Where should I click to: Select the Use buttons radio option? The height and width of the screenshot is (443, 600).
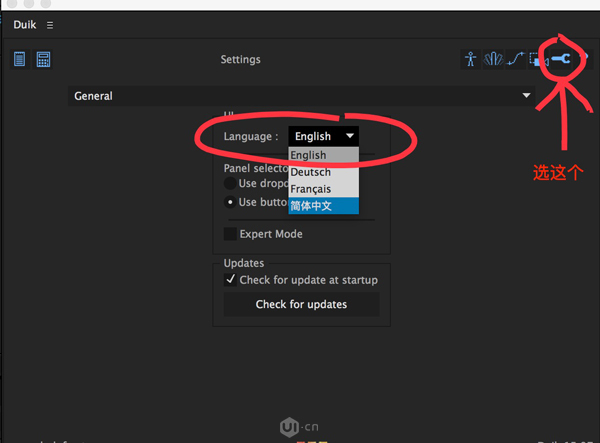tap(230, 202)
